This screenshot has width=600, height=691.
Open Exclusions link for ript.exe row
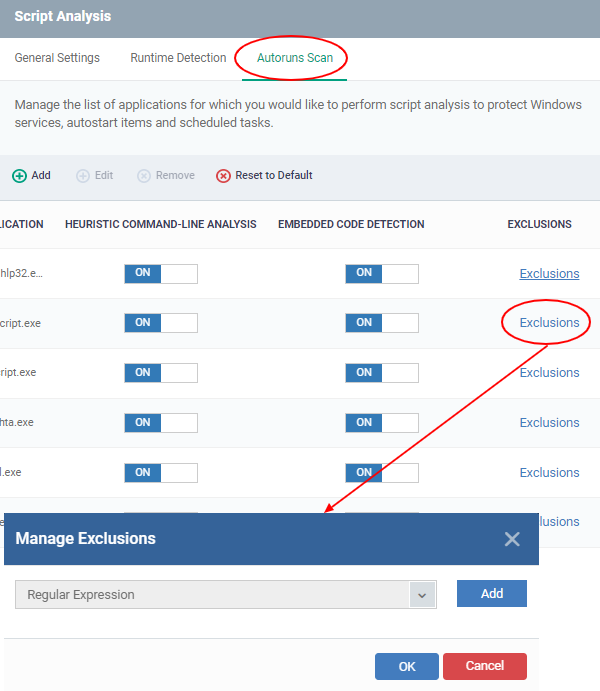pyautogui.click(x=549, y=373)
